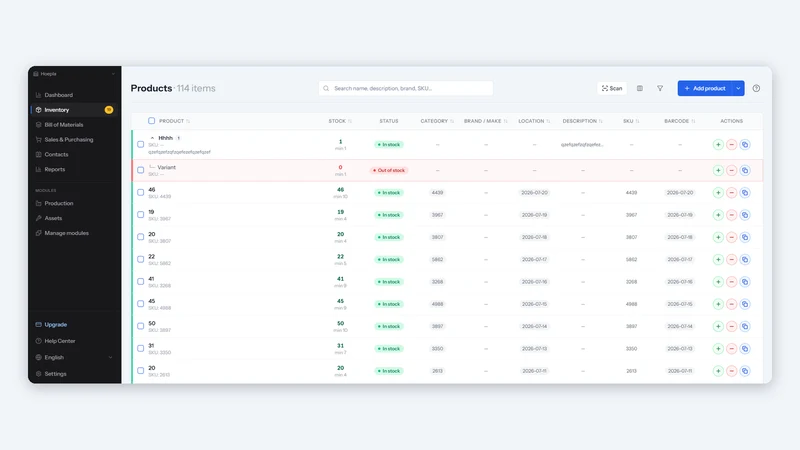Sort by SKU column
The image size is (800, 450).
click(x=631, y=121)
